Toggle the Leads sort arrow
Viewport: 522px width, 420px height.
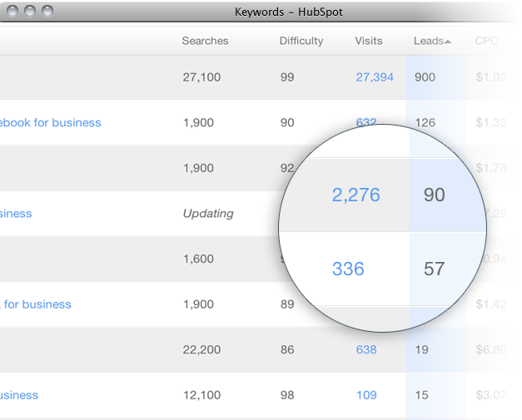tap(448, 42)
